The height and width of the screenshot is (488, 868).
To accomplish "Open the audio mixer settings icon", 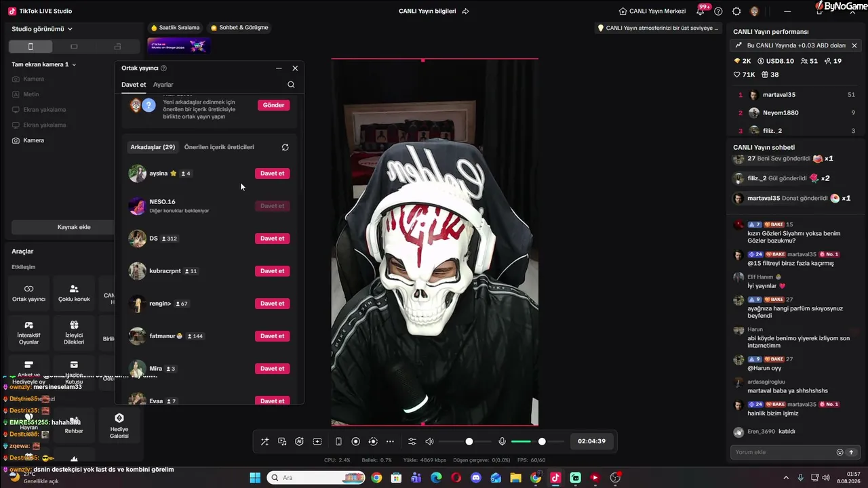I will pos(412,441).
